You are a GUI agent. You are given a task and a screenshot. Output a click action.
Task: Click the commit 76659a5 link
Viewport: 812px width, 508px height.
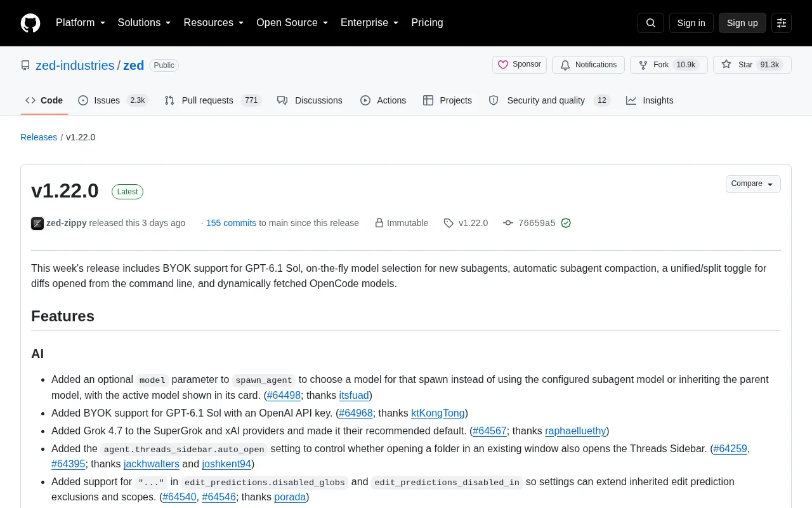[537, 223]
